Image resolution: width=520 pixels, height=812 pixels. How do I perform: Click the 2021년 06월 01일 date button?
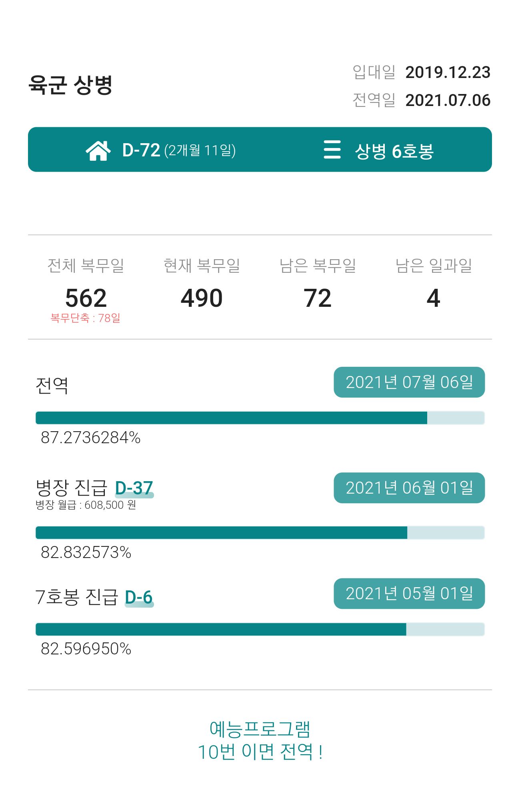click(409, 488)
